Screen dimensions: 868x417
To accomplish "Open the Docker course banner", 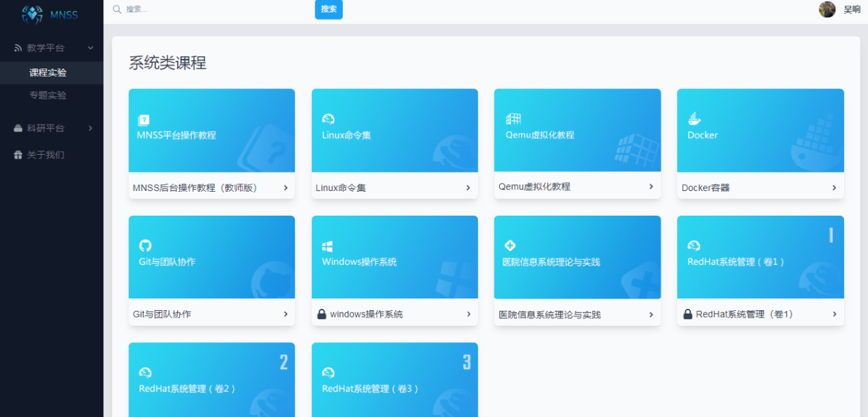I will (761, 130).
